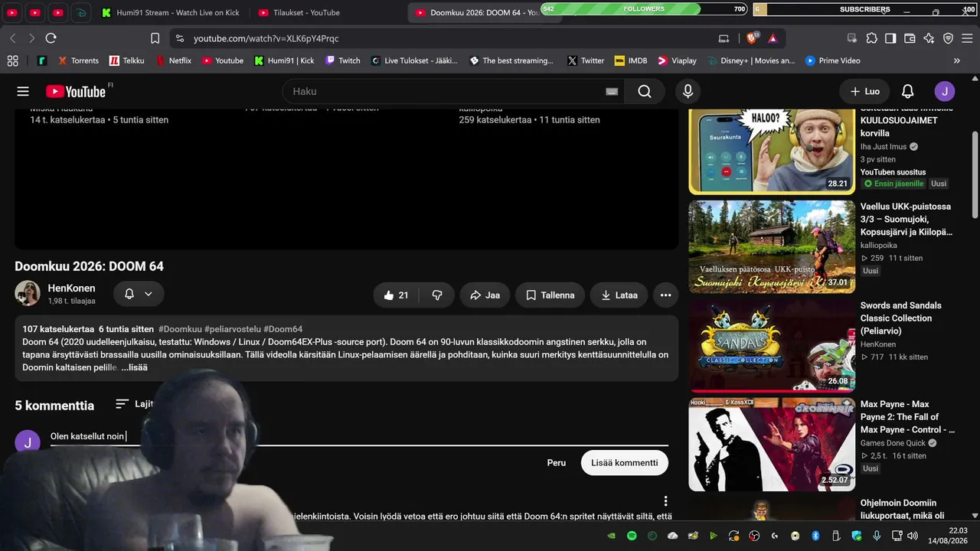Click the YouTube search magnifier button
Image resolution: width=980 pixels, height=551 pixels.
(x=645, y=92)
